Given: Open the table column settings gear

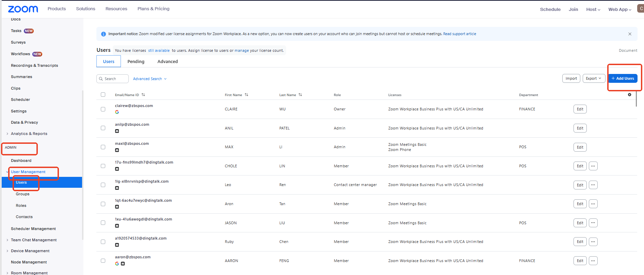Looking at the screenshot, I should (629, 95).
